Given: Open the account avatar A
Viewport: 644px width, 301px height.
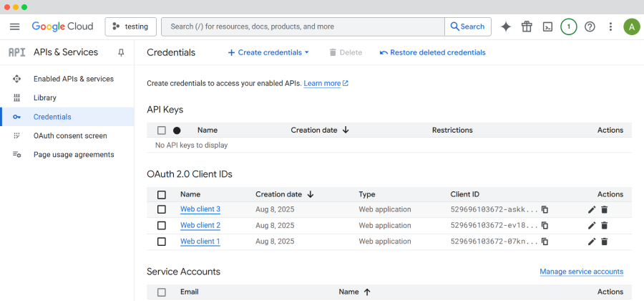Looking at the screenshot, I should click(632, 27).
